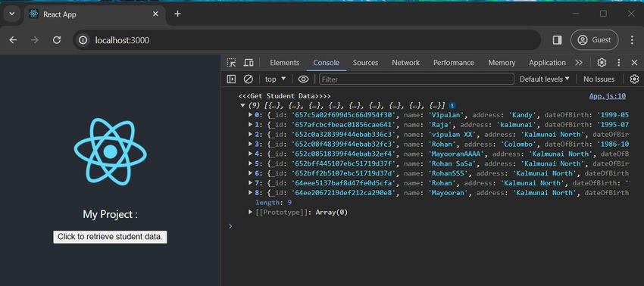Image resolution: width=644 pixels, height=286 pixels.
Task: Toggle Chrome side panel icon
Action: pos(558,40)
